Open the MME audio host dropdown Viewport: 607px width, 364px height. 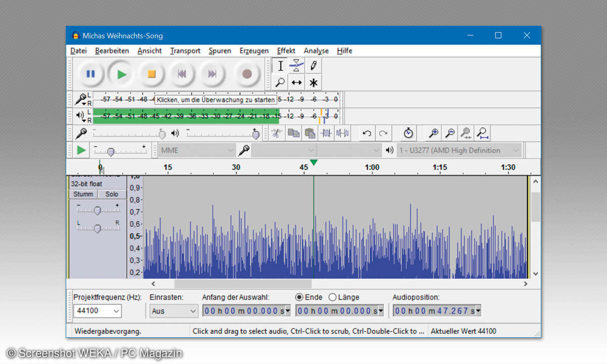pyautogui.click(x=197, y=150)
